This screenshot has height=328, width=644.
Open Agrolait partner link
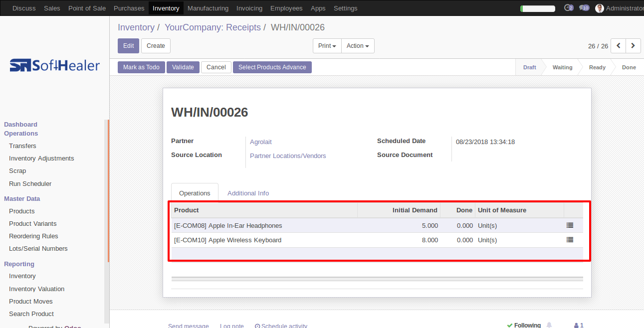(x=261, y=142)
